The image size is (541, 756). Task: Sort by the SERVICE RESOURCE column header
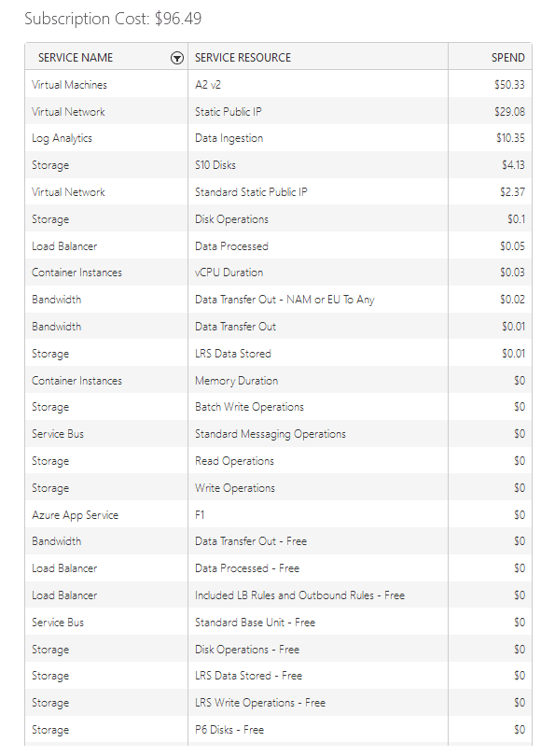coord(243,58)
